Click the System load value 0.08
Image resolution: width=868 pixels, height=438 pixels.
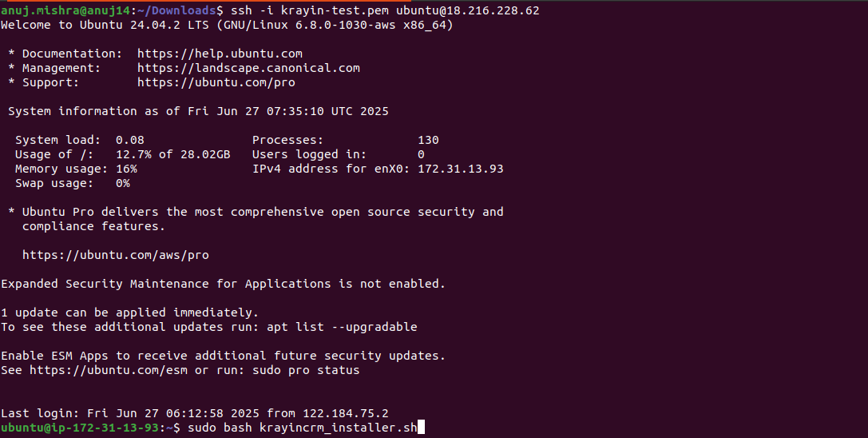coord(130,140)
